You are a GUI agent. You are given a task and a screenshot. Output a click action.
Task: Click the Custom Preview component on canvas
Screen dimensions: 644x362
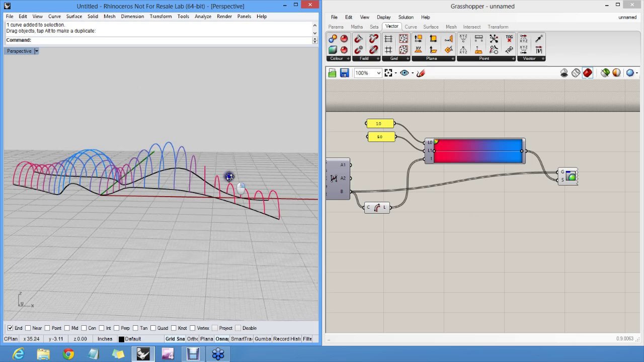click(570, 176)
